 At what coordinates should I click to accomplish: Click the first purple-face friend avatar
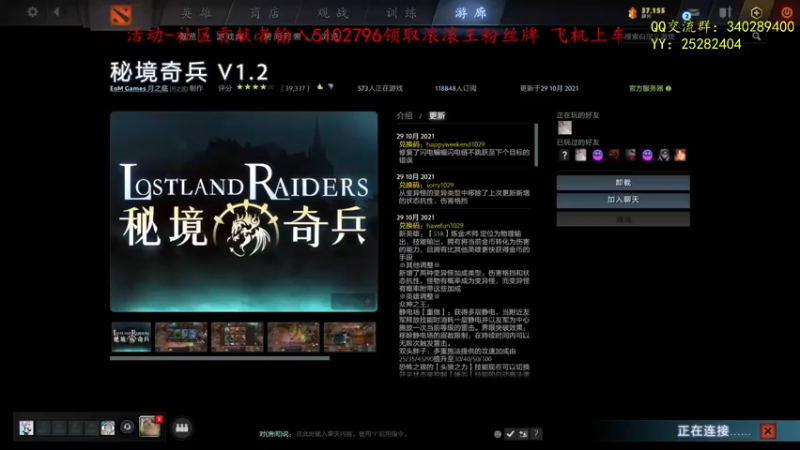[x=597, y=155]
